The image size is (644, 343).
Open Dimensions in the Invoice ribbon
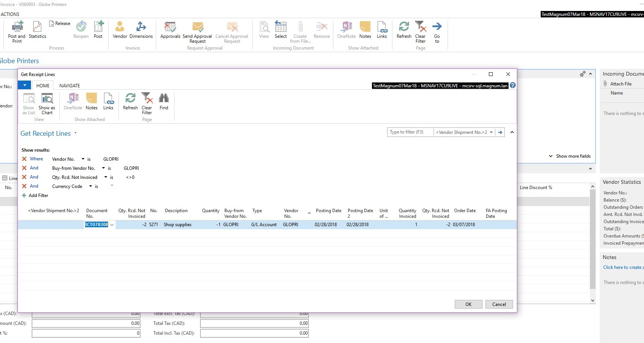pos(141,30)
